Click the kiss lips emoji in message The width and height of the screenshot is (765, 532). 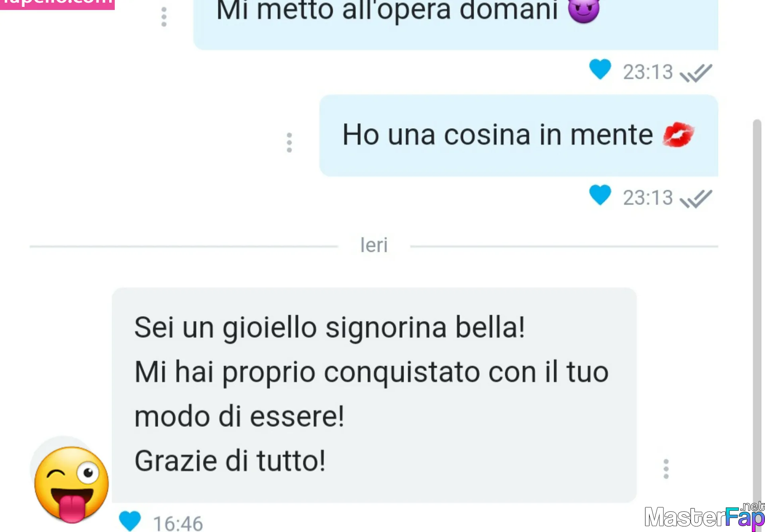pyautogui.click(x=678, y=135)
